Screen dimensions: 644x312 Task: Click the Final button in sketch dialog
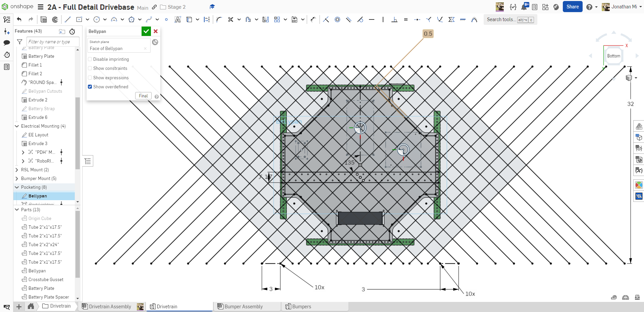pos(143,96)
